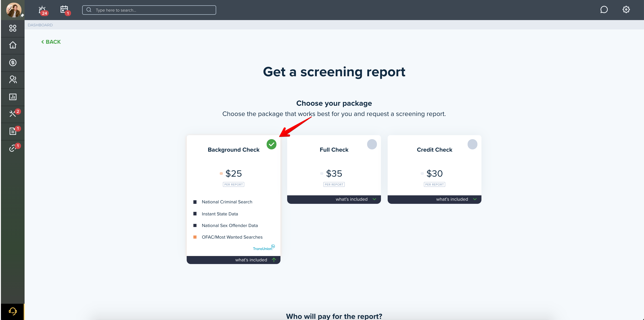The image size is (644, 320).
Task: Click the search field in top bar
Action: (149, 10)
